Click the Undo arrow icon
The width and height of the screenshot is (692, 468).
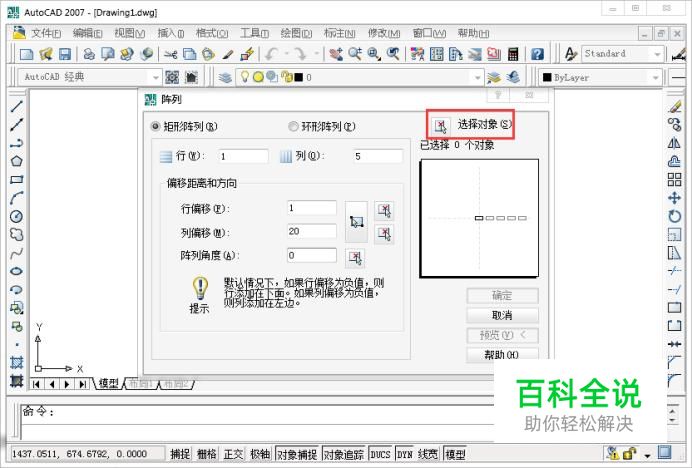271,54
